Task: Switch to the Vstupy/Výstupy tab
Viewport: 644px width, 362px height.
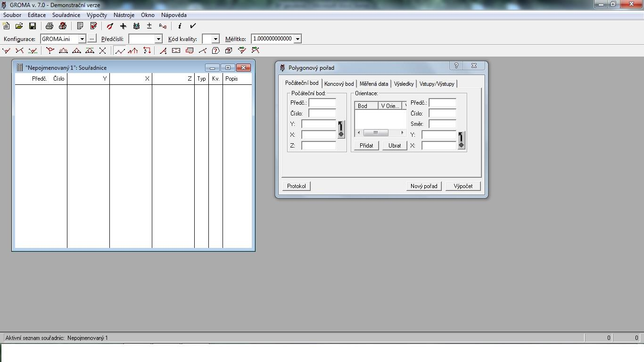Action: [437, 84]
